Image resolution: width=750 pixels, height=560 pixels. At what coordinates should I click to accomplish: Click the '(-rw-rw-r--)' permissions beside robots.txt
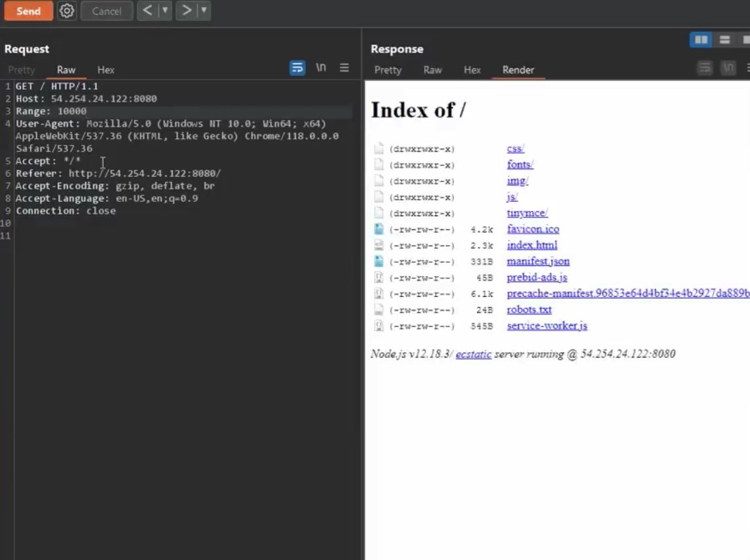422,310
